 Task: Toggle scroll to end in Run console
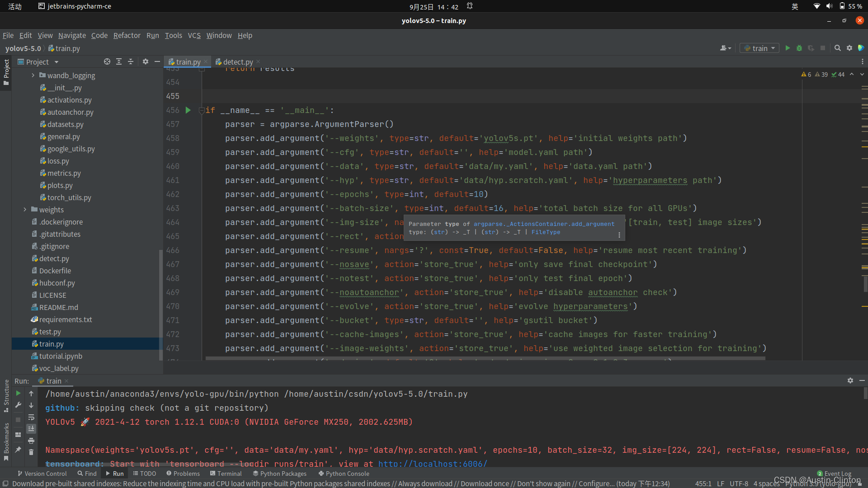(x=31, y=429)
